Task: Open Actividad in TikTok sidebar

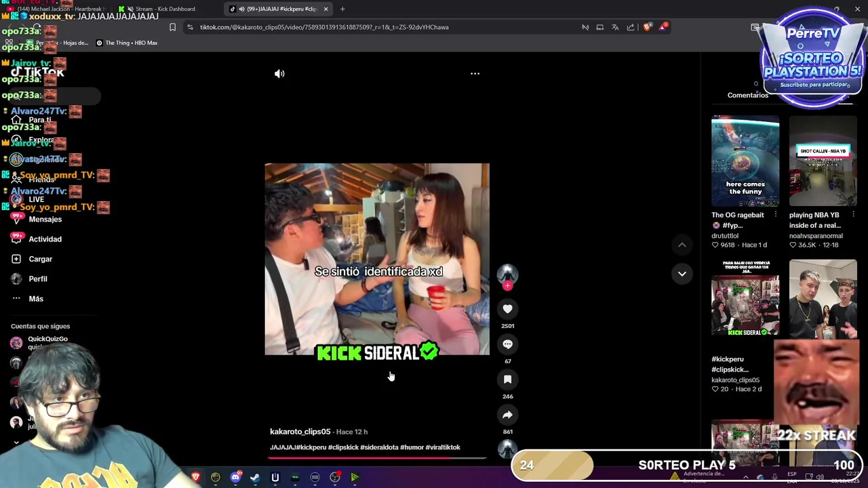Action: [45, 239]
